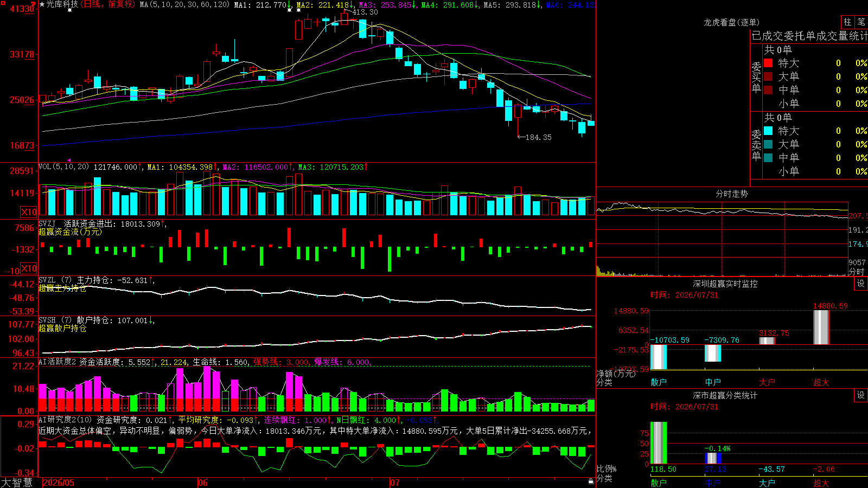Click the small lock icon at chart bottom right
This screenshot has width=868, height=488.
click(591, 481)
